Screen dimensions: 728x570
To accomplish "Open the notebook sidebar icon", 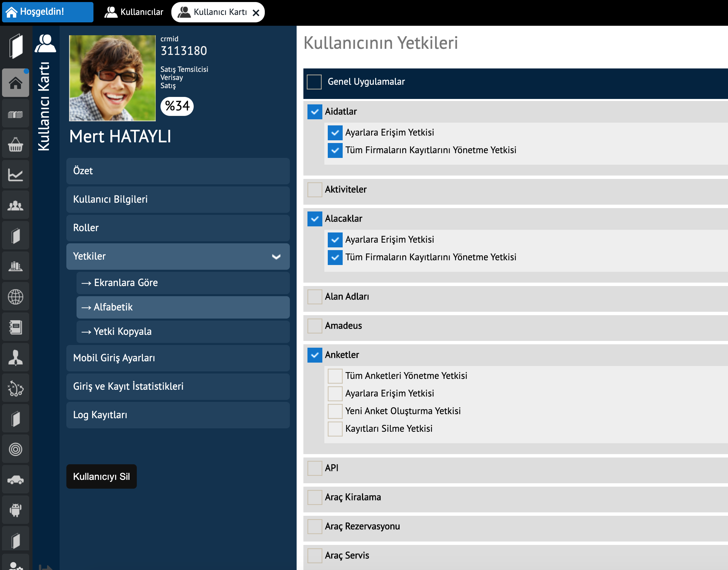I will coord(16,327).
